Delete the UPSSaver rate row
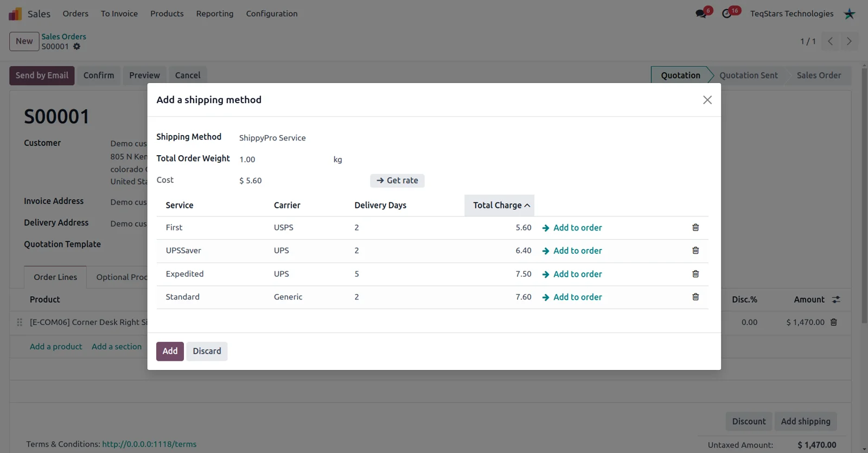868x453 pixels. tap(695, 251)
